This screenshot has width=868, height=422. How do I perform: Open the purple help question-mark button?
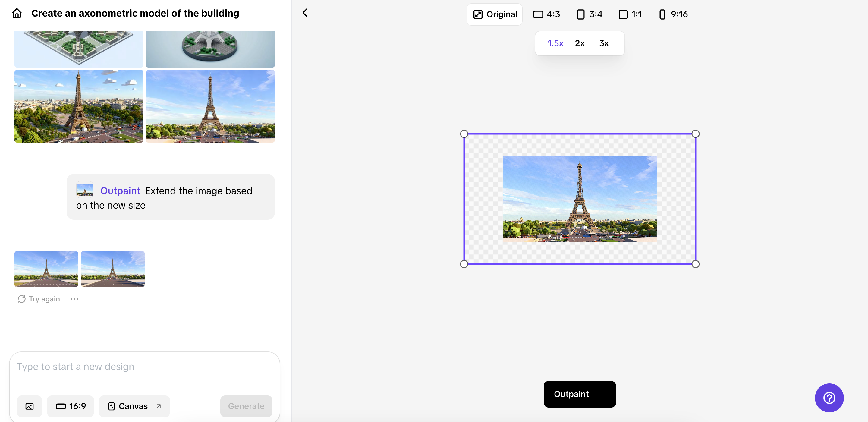click(829, 398)
